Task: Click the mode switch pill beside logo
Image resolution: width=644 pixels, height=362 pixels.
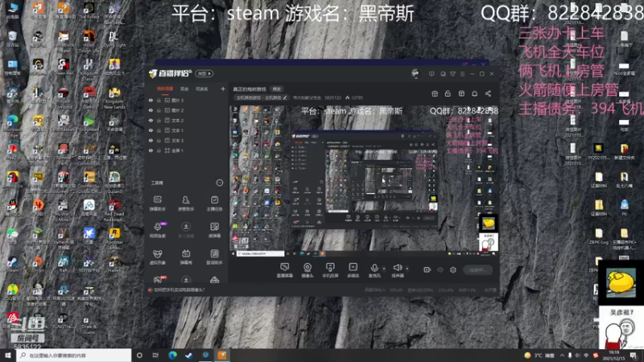Action: [x=204, y=73]
